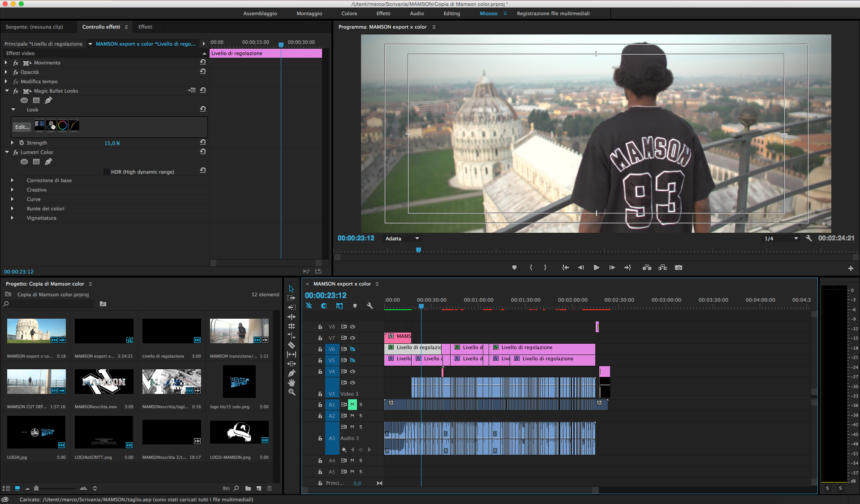Expand Curve section
860x504 pixels.
[x=12, y=199]
